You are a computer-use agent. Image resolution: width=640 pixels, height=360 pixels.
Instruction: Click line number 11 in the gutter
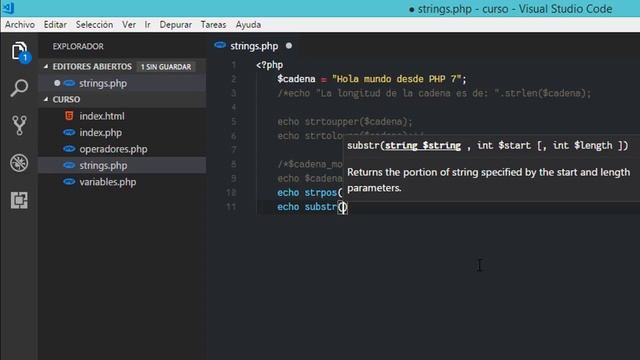tap(231, 207)
